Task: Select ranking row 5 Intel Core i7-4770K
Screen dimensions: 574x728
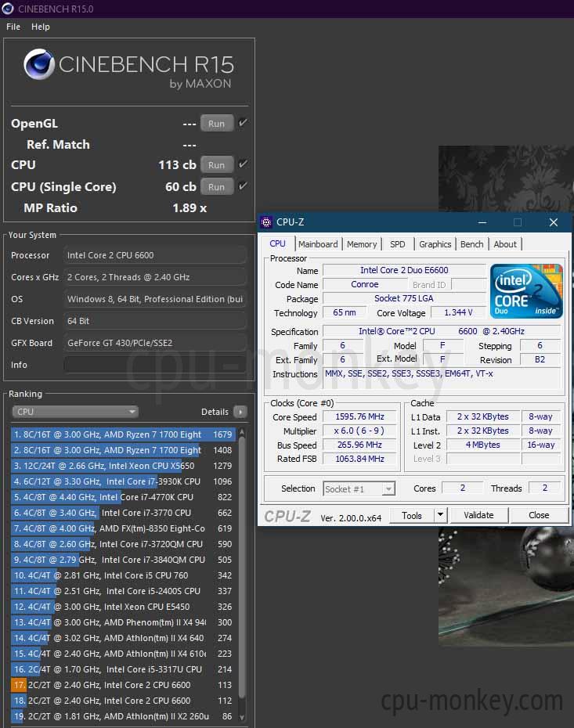Action: coord(123,497)
